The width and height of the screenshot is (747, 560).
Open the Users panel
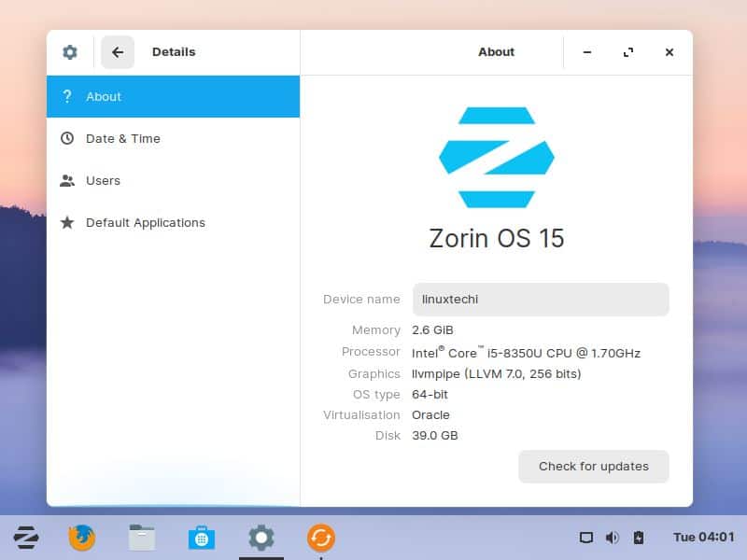[173, 180]
